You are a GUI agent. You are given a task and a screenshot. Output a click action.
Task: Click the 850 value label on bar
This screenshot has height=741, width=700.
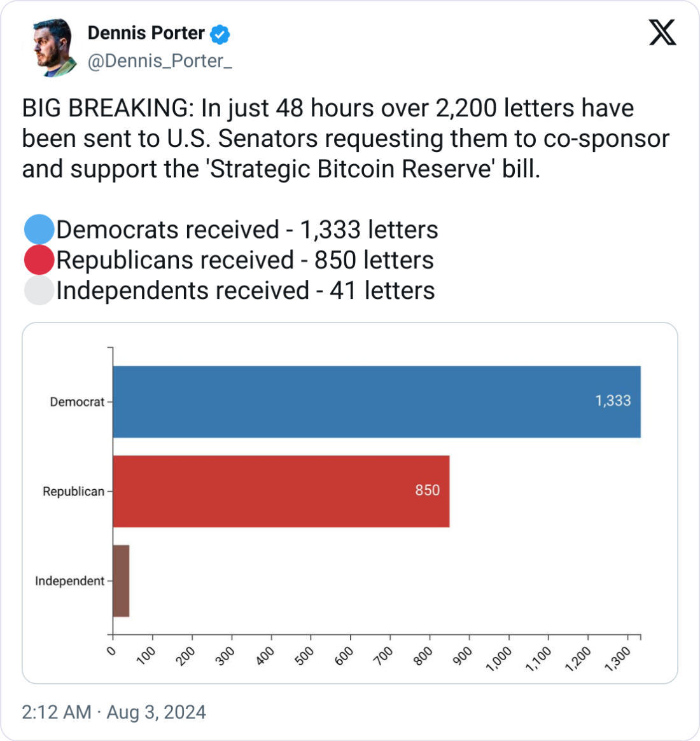coord(427,490)
